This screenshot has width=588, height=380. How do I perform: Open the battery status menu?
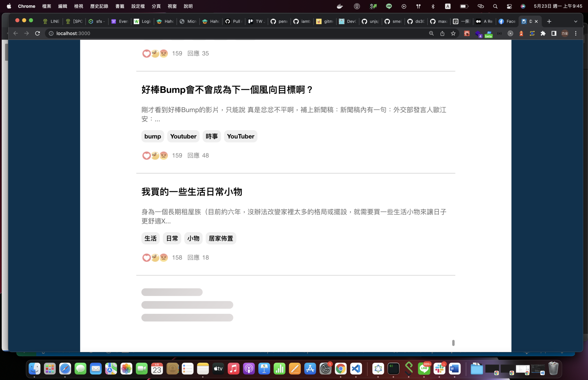coord(464,6)
